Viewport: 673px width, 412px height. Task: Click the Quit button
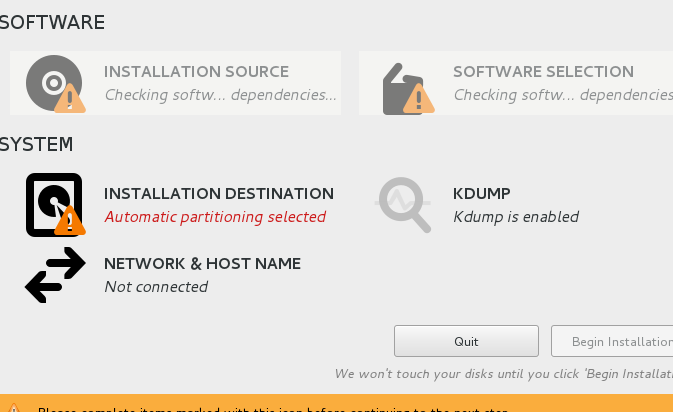466,341
